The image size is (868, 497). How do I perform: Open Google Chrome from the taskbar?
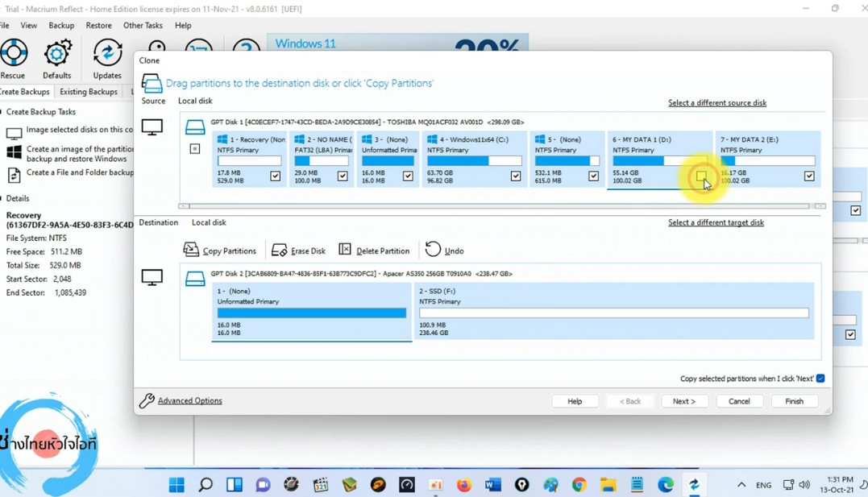[579, 484]
